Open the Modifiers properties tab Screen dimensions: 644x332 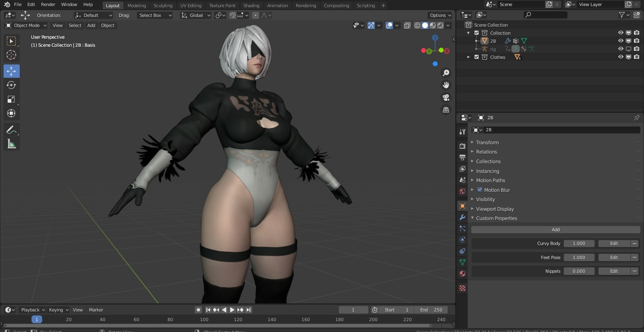(x=462, y=217)
